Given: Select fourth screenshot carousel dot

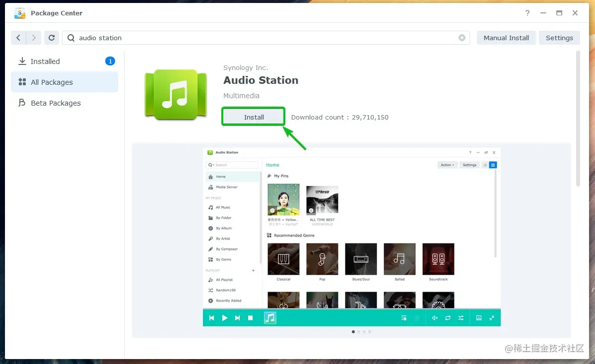Looking at the screenshot, I should pyautogui.click(x=370, y=332).
